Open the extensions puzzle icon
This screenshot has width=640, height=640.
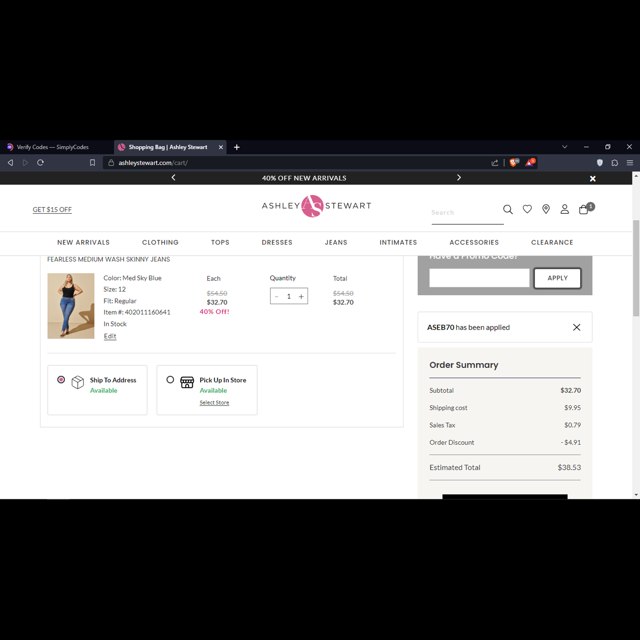(615, 163)
